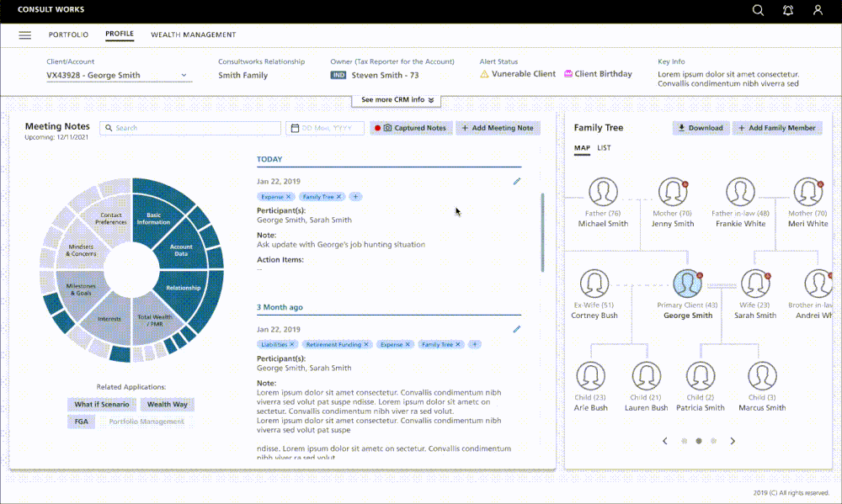Click Add Family Member button
Viewport: 842px width, 504px height.
777,128
